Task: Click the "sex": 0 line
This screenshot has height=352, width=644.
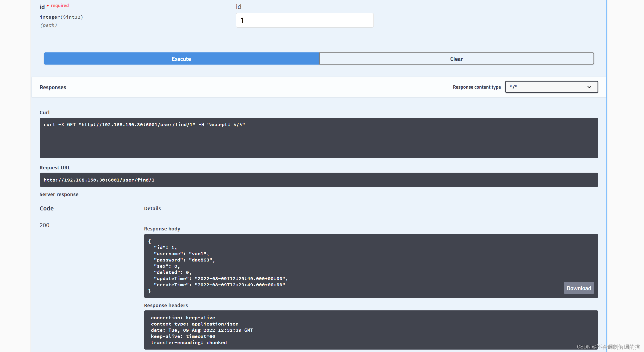Action: click(x=167, y=266)
